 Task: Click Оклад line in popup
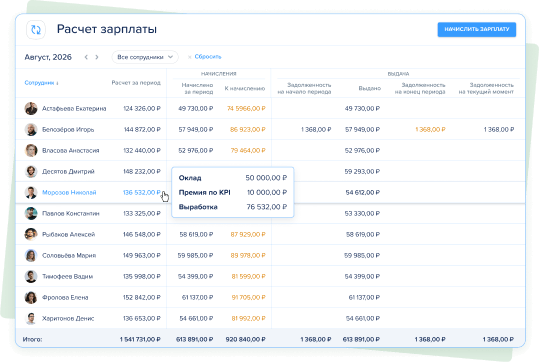(x=233, y=178)
